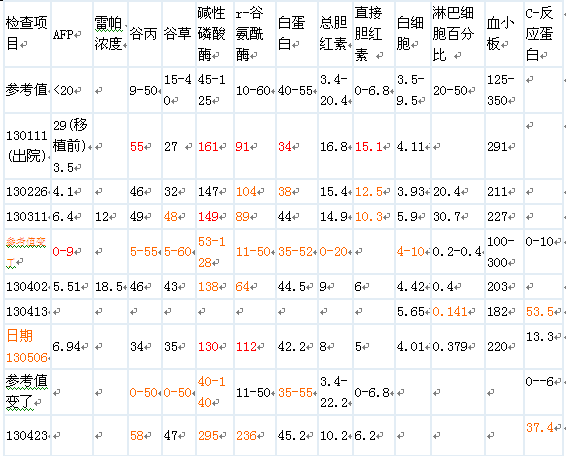
Task: Select the 碱性磷酸酶 column header
Action: pyautogui.click(x=215, y=34)
